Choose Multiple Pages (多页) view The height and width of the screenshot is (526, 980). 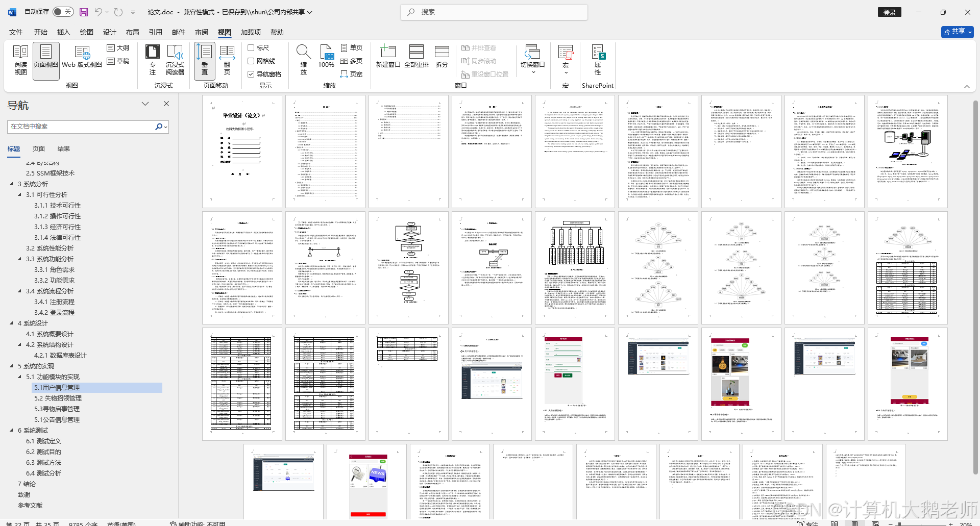[x=351, y=61]
